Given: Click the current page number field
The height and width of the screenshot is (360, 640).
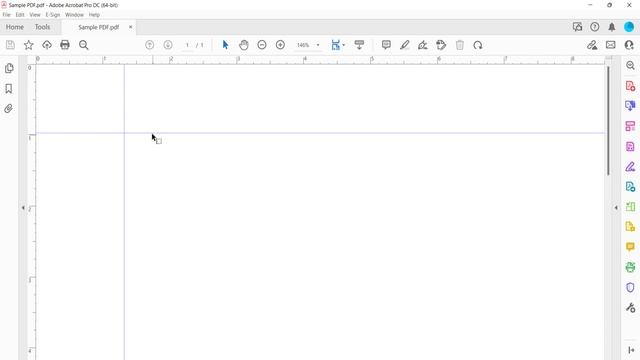Looking at the screenshot, I should coord(187,45).
